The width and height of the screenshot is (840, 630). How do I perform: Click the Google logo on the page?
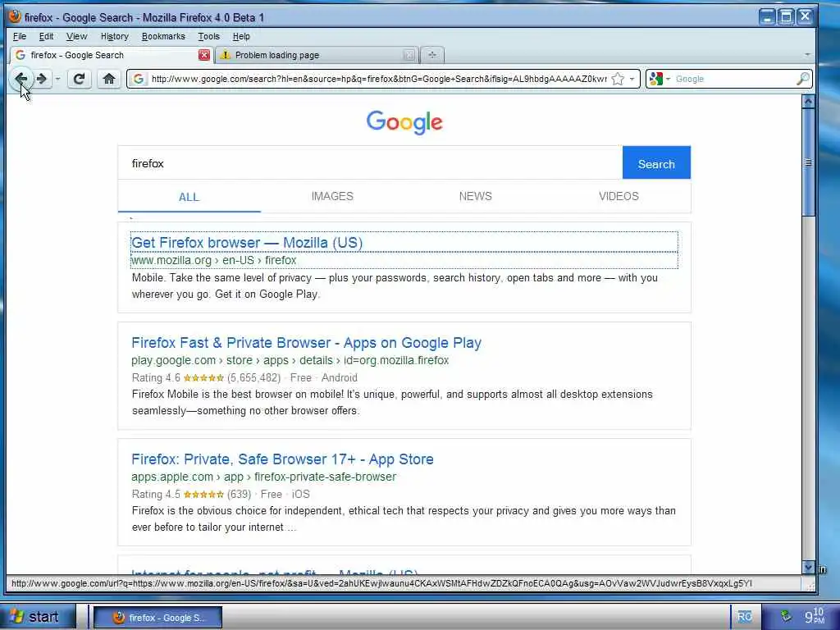[x=404, y=123]
